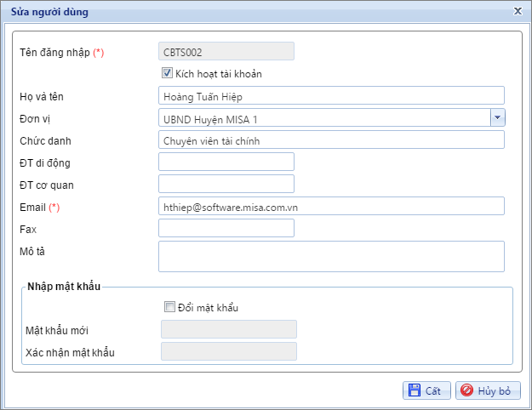The image size is (532, 410).
Task: Focus the Chức danh input field
Action: [331, 140]
